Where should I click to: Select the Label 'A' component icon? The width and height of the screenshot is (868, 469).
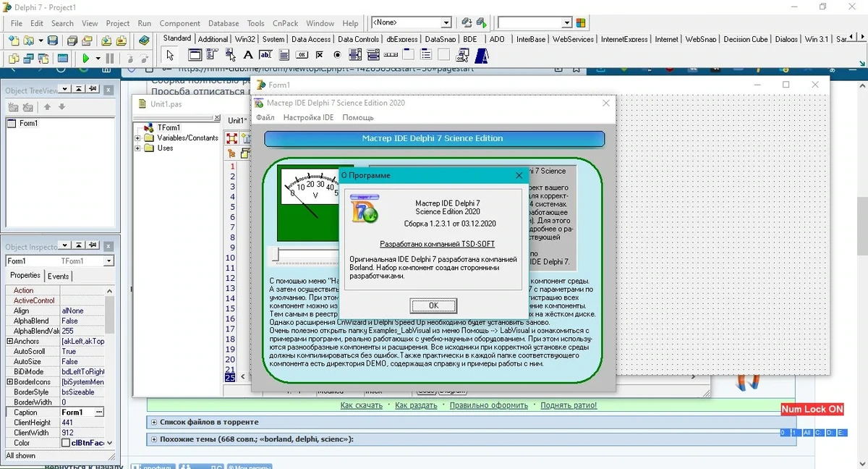(x=248, y=55)
